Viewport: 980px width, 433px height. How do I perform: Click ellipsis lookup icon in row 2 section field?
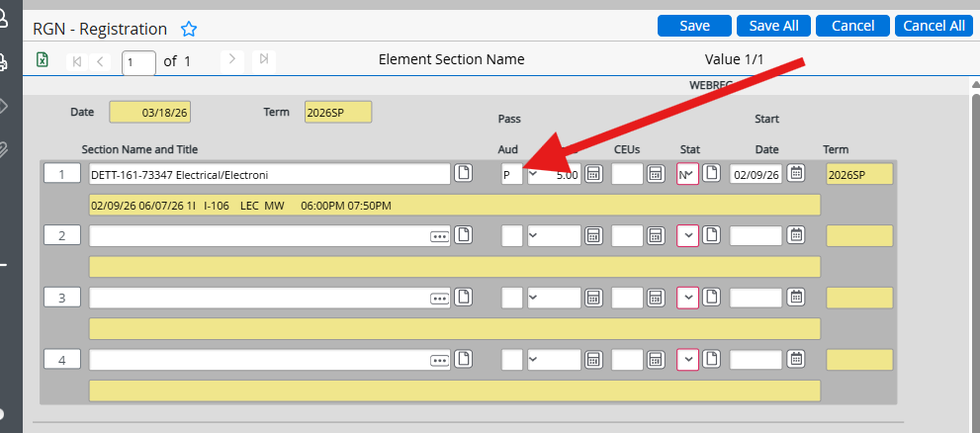pos(440,236)
